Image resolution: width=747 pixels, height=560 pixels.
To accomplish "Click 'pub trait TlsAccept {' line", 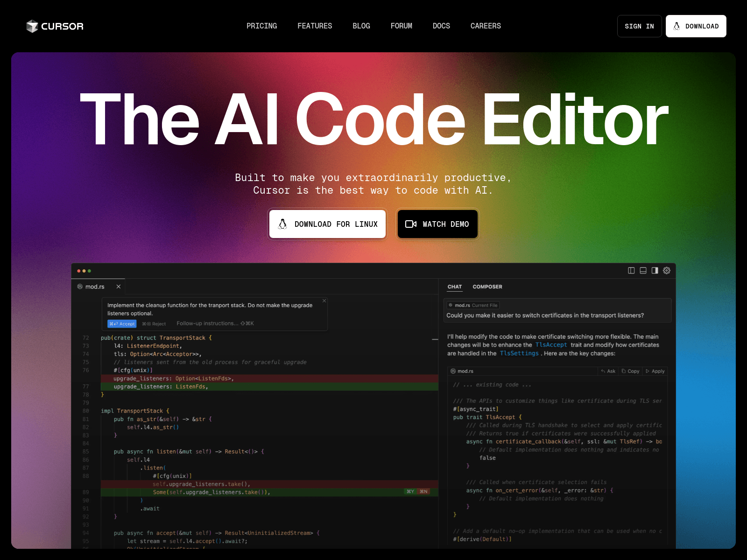I will tap(487, 417).
